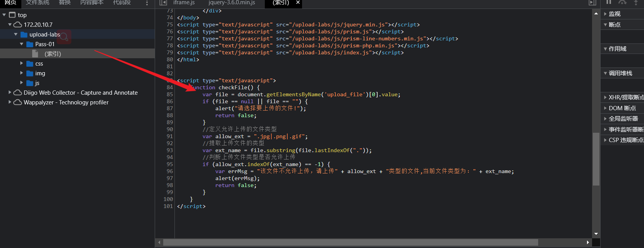Click line number 101 in gutter
The image size is (644, 248).
point(168,206)
